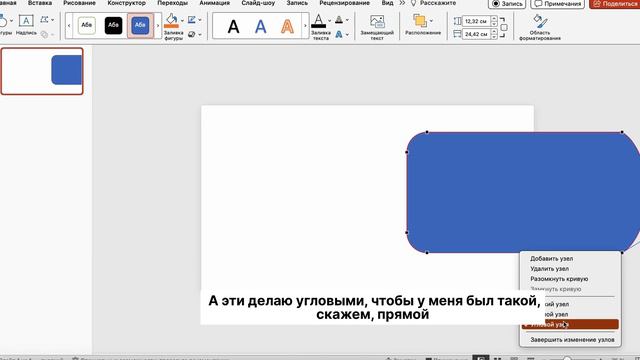Click the shape outline pen icon
Screen dimensions: 640x360
click(191, 20)
